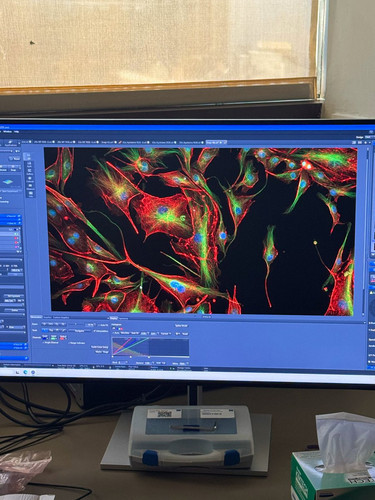Click inside the histogram curve display
This screenshot has height=500, width=375.
point(150,347)
